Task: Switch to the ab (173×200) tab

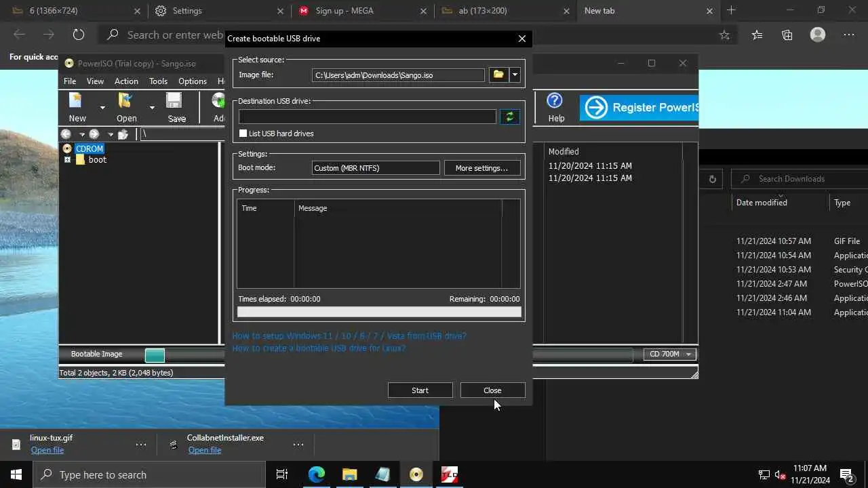Action: pyautogui.click(x=504, y=11)
